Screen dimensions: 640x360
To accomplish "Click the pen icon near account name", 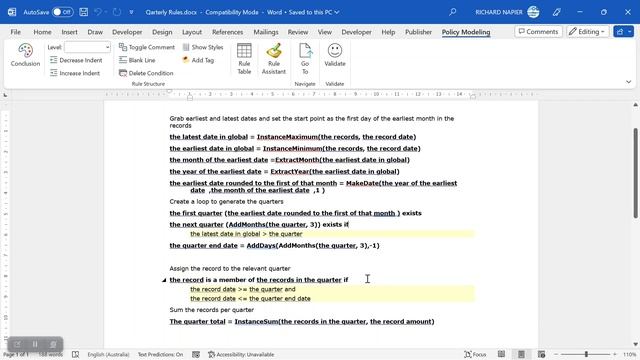I will (x=557, y=12).
